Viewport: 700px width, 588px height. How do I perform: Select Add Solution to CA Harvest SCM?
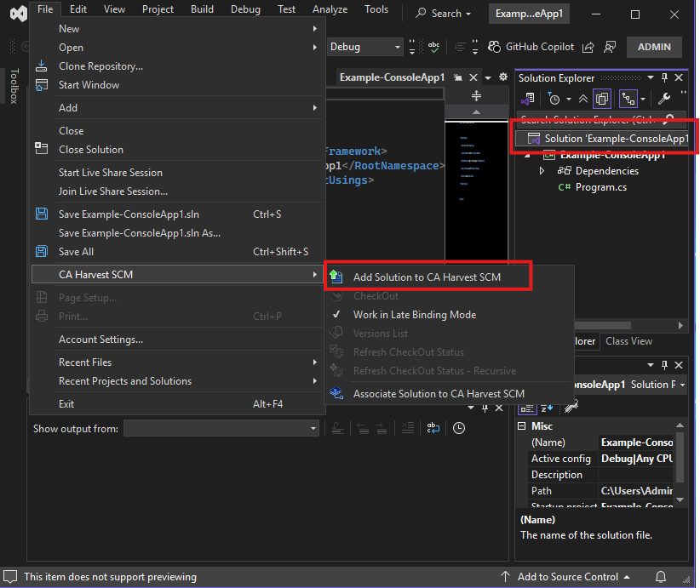[x=427, y=277]
